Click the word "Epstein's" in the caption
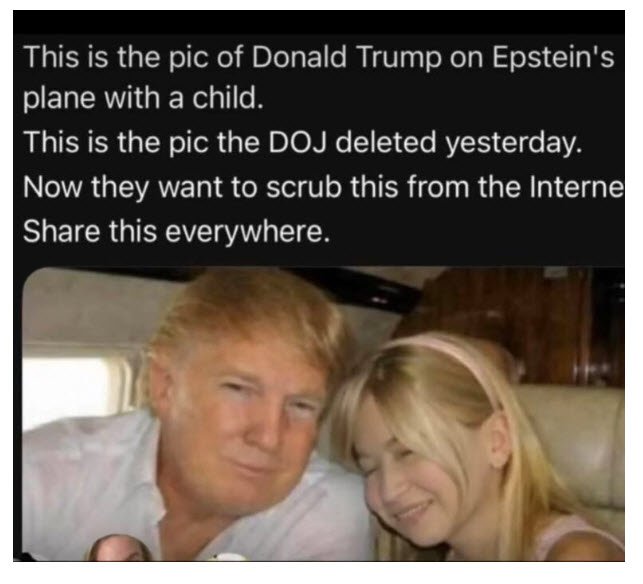The image size is (643, 584). click(x=553, y=57)
